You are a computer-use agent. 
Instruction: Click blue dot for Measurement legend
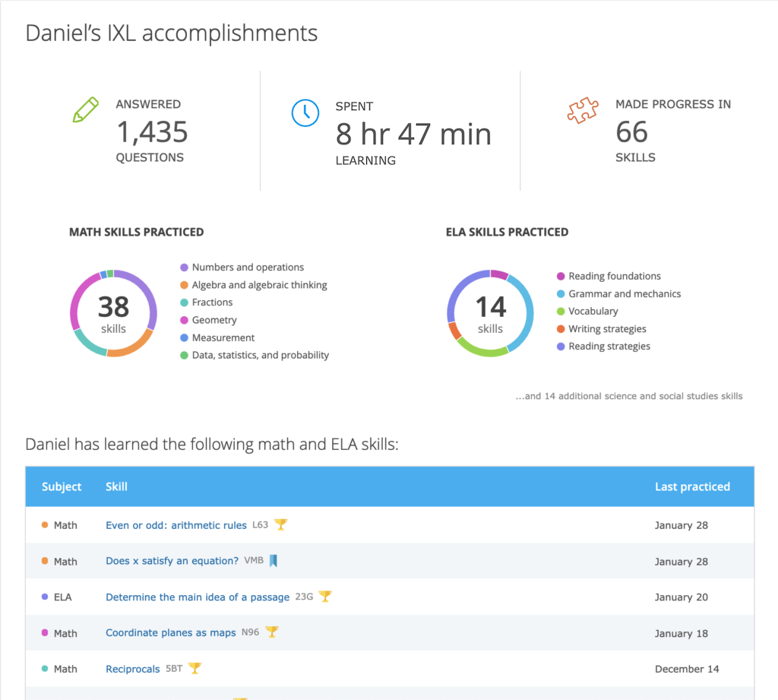184,337
